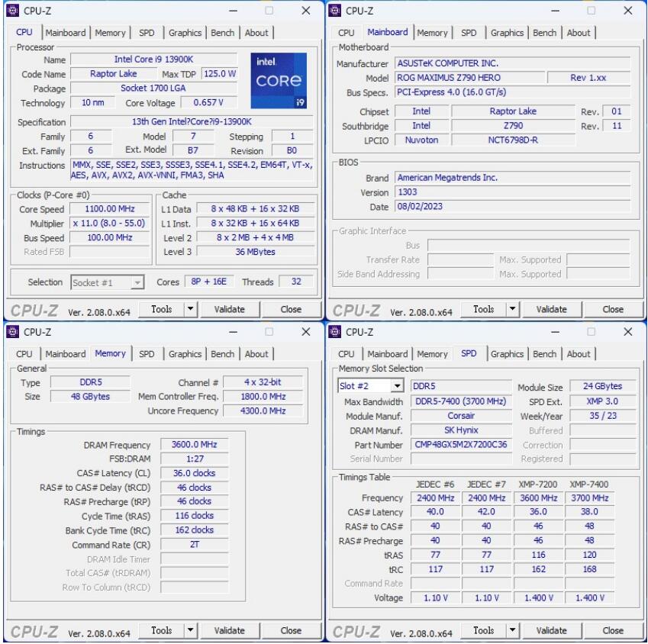648x644 pixels.
Task: Click the Validate button in the CPU window
Action: click(x=231, y=309)
